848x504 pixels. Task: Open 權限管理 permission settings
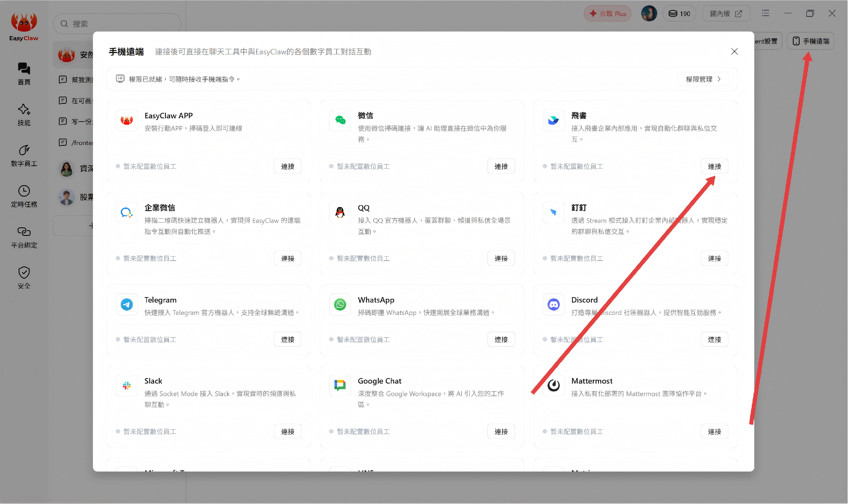coord(702,79)
